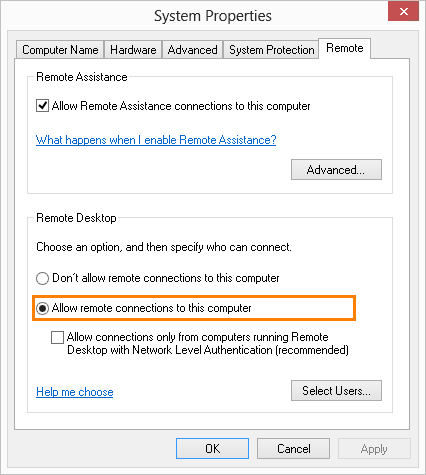Click the Advanced... button in Remote Assistance
Viewport: 426px width, 475px height.
336,170
